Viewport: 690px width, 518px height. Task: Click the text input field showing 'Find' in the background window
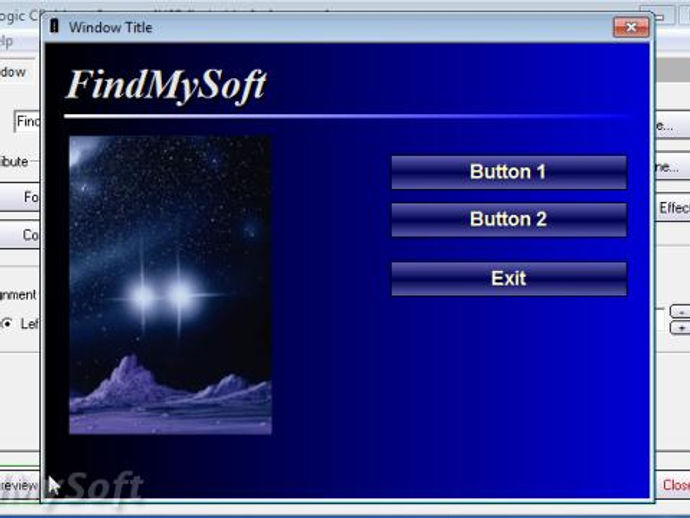[x=27, y=121]
